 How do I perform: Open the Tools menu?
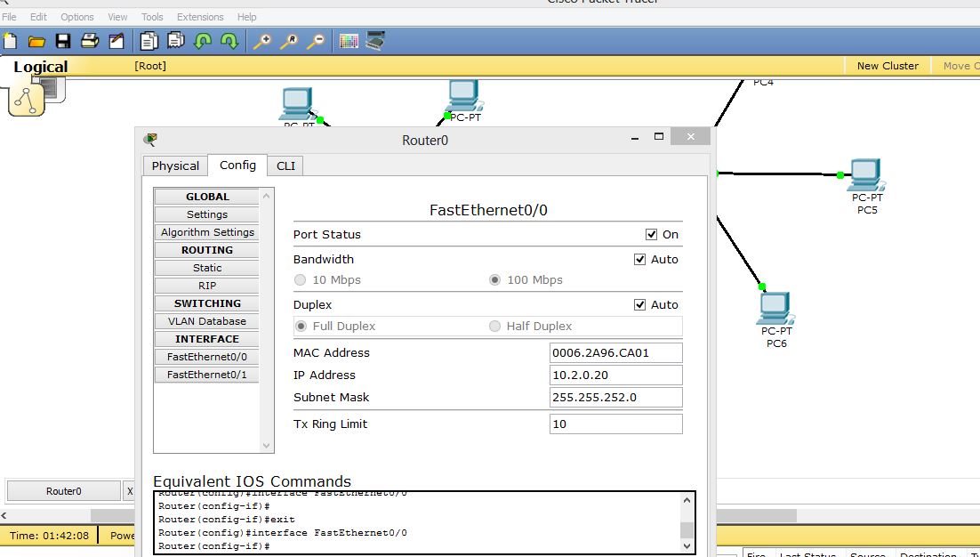pos(152,17)
